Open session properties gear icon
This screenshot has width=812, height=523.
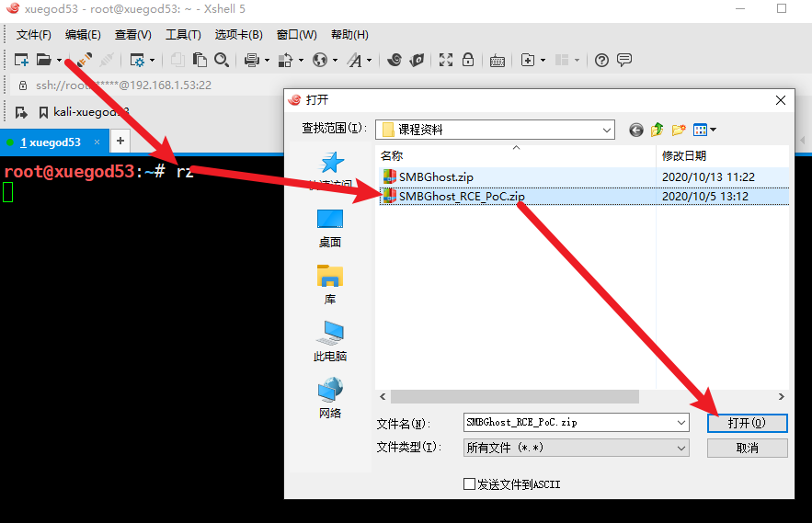point(137,60)
